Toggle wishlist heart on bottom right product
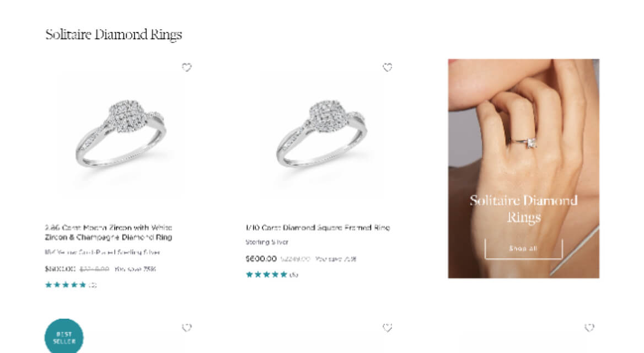 pyautogui.click(x=589, y=328)
